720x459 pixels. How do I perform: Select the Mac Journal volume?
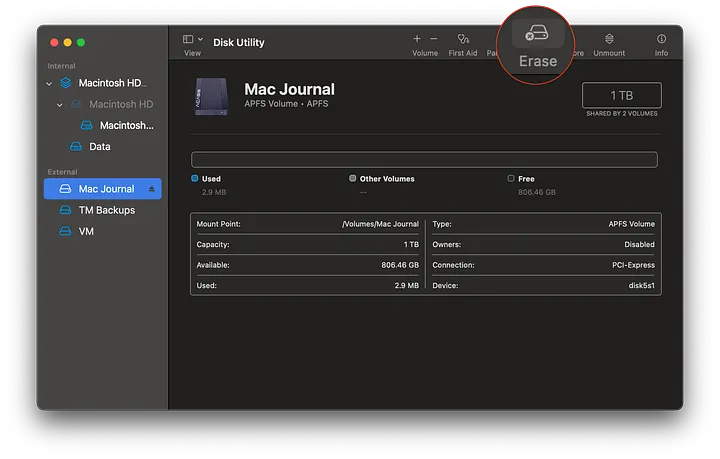pos(103,189)
